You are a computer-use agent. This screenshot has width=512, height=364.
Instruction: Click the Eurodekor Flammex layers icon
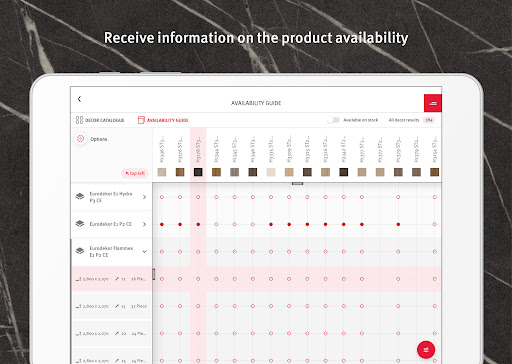tap(80, 251)
